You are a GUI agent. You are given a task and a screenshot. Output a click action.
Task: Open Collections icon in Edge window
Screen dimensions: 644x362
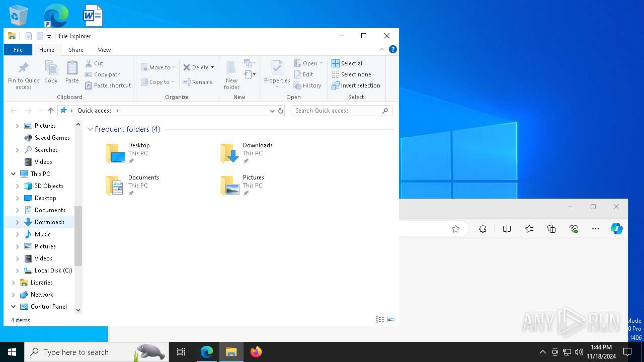pos(551,229)
